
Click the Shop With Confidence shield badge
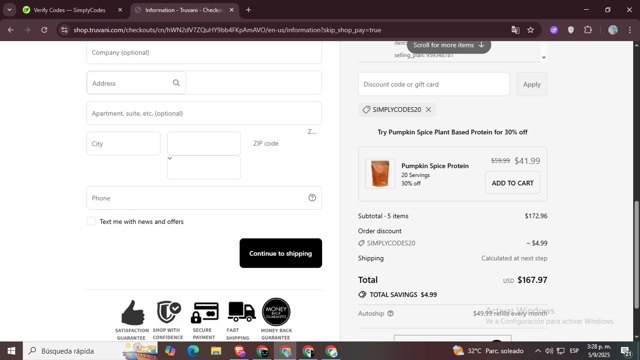tap(168, 320)
